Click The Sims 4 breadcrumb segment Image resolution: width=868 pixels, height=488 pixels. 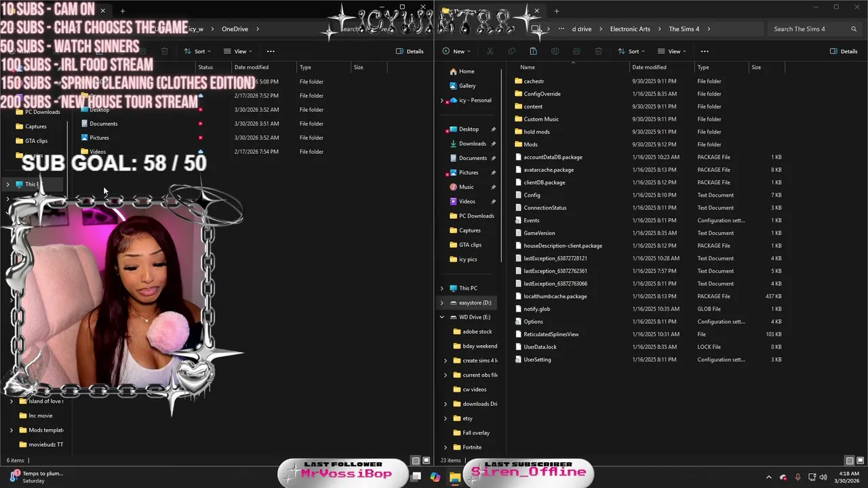pyautogui.click(x=684, y=29)
